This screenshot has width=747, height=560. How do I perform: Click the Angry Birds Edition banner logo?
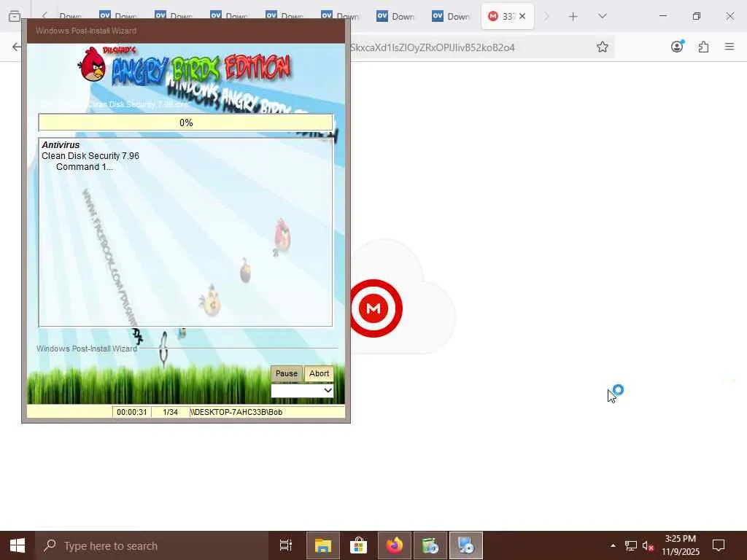click(185, 68)
